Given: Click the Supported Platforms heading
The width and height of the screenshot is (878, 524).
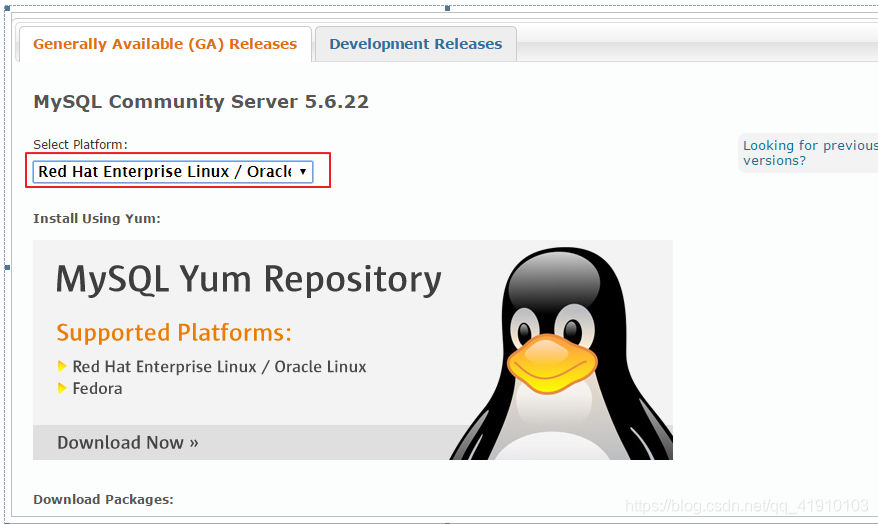Looking at the screenshot, I should point(174,333).
